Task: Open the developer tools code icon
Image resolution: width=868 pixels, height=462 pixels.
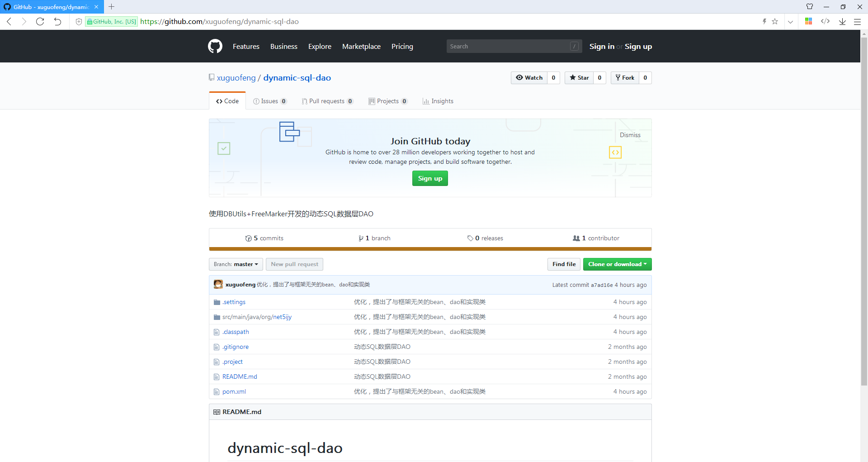Action: (825, 21)
